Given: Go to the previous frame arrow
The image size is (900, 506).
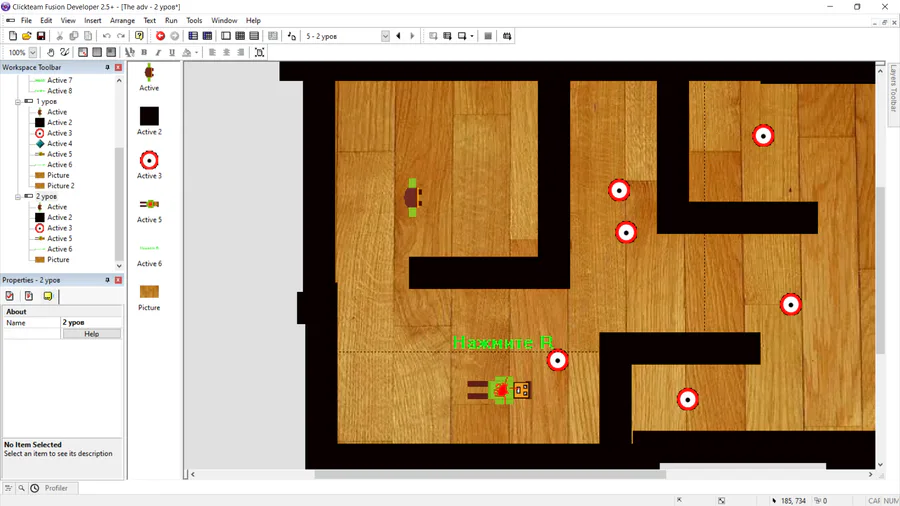Looking at the screenshot, I should [398, 36].
